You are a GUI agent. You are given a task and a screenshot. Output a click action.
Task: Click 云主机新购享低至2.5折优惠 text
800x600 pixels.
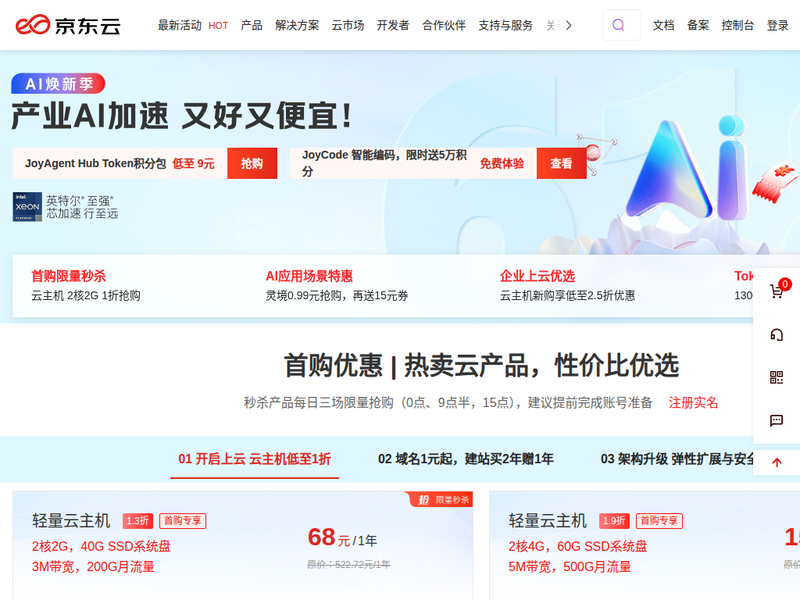tap(567, 295)
